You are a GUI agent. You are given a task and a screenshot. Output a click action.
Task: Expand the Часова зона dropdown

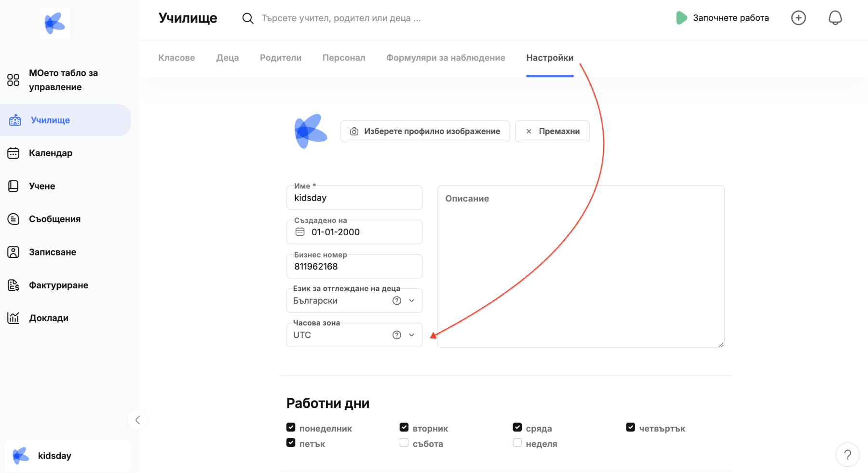pos(412,335)
